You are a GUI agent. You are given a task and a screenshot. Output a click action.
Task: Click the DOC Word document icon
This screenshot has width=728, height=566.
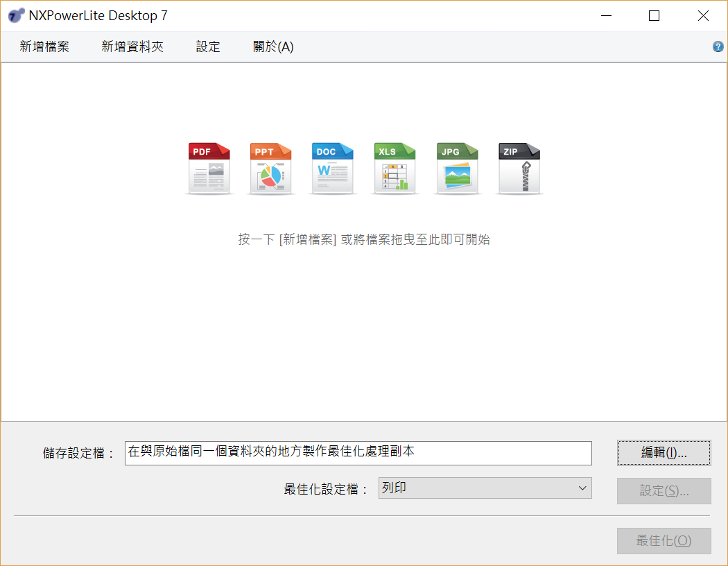(x=333, y=169)
